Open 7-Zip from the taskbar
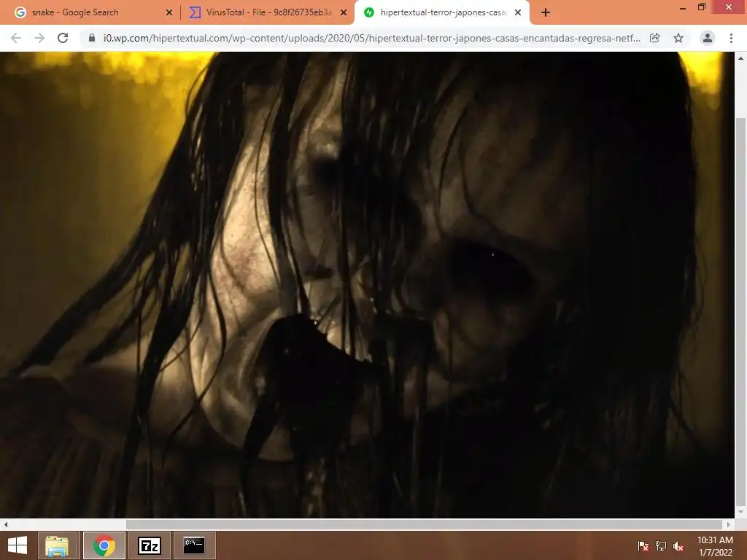Screen dimensions: 747x560 tap(149, 545)
